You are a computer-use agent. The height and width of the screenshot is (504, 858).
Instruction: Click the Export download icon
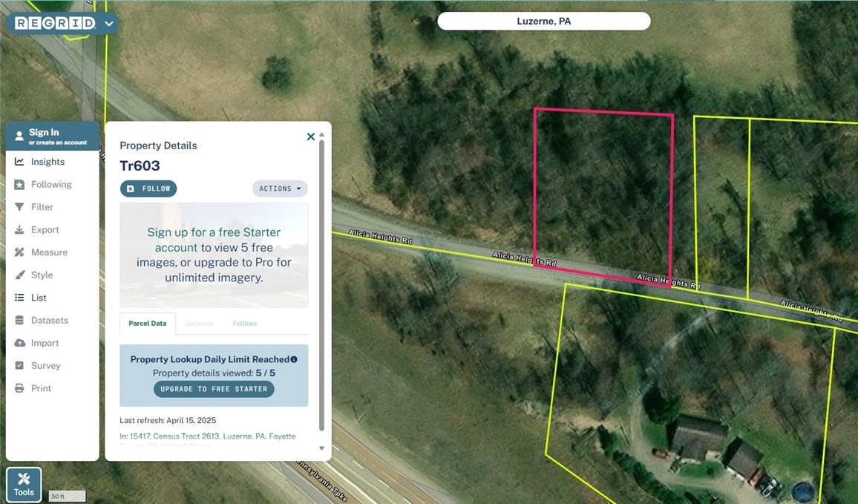click(19, 230)
